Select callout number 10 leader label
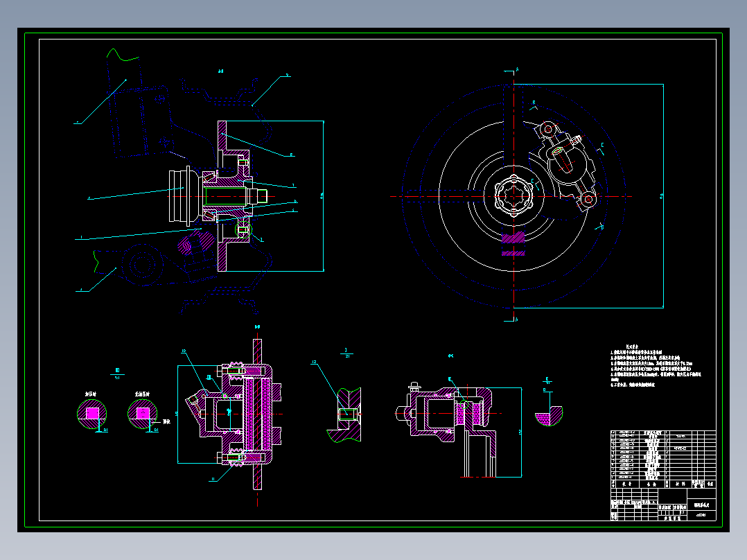Screen dimensions: 747x560 (184, 351)
